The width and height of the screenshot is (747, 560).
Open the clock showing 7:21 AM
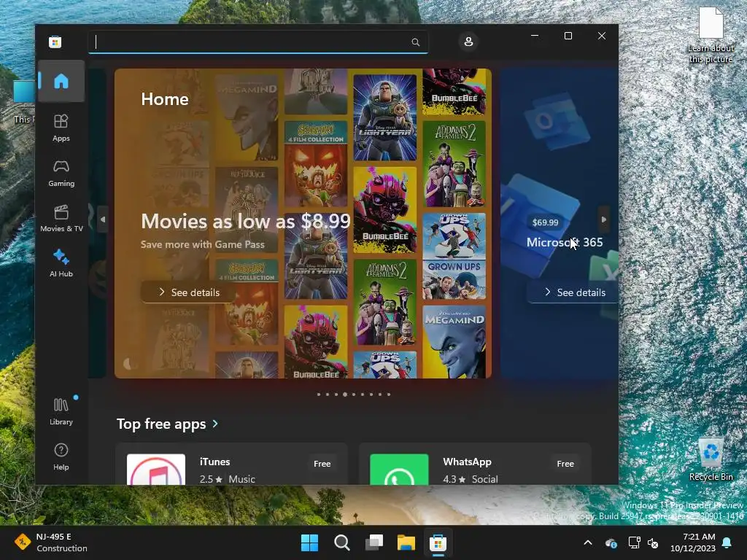point(693,542)
